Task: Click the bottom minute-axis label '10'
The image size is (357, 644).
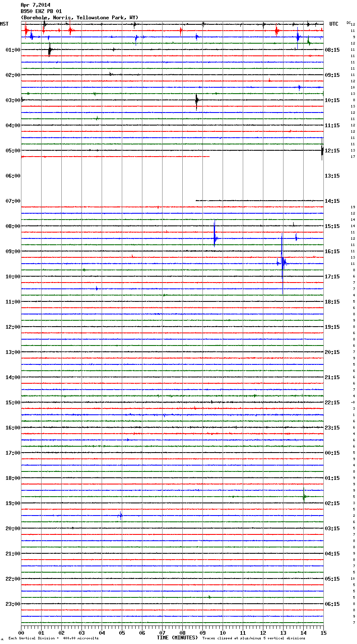Action: tap(223, 633)
